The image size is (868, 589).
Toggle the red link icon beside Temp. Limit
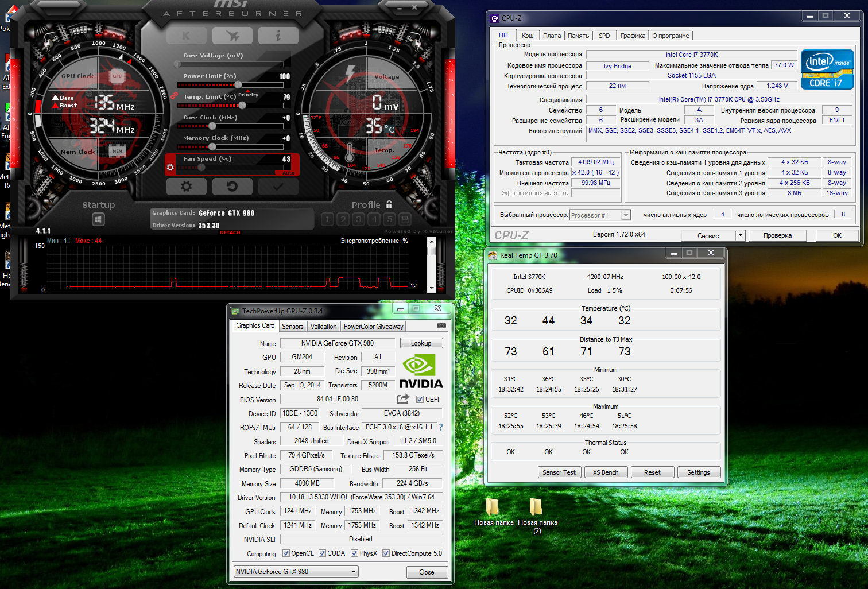(x=175, y=95)
